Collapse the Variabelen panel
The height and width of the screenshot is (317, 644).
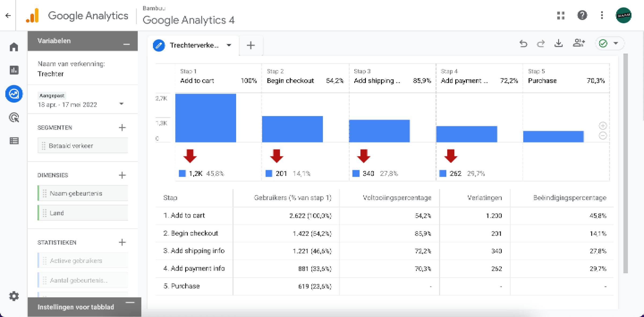(126, 44)
